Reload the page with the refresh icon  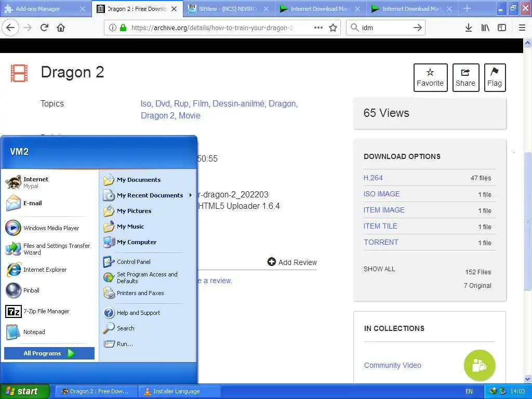coord(44,28)
